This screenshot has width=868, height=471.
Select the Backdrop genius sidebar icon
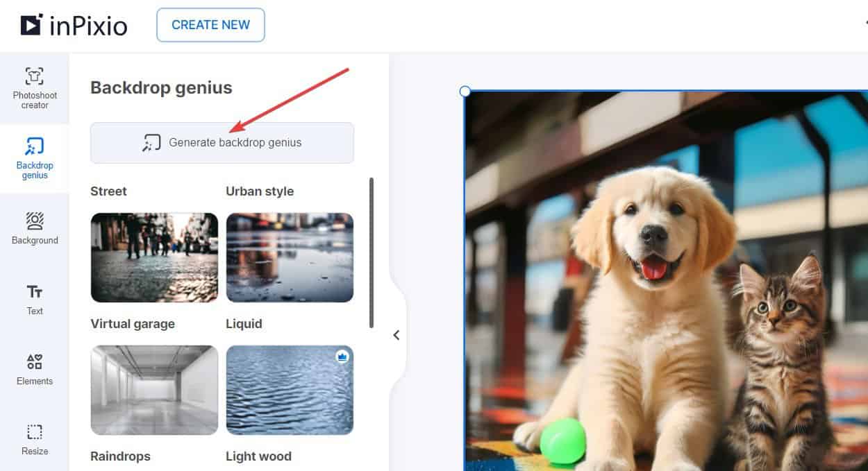pos(35,158)
